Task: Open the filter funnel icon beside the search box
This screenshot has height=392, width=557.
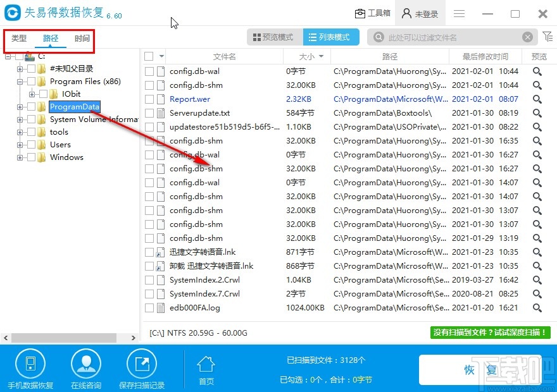Action: pos(548,36)
